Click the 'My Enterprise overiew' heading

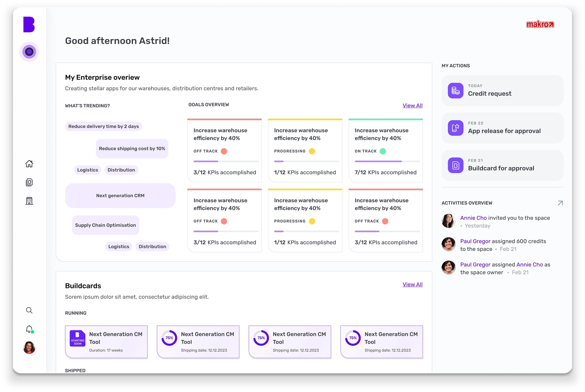click(102, 77)
